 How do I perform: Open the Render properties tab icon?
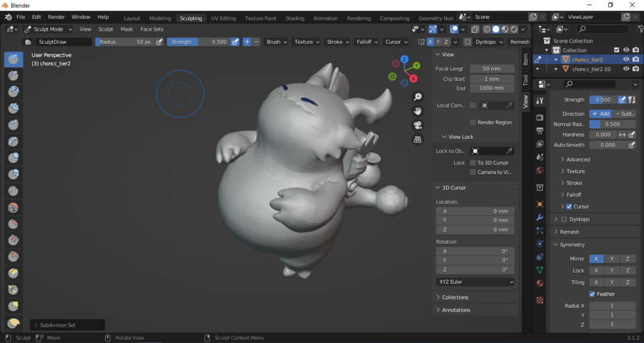point(540,117)
